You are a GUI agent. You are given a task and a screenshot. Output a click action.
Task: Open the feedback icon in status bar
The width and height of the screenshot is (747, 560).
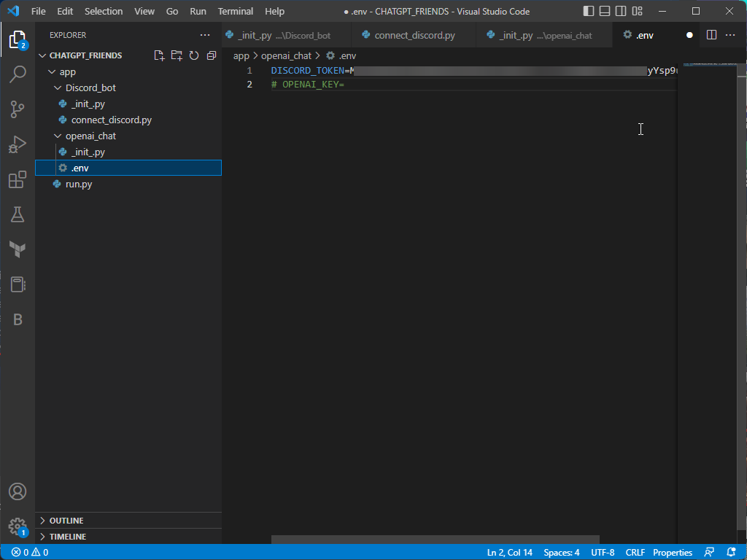click(709, 553)
